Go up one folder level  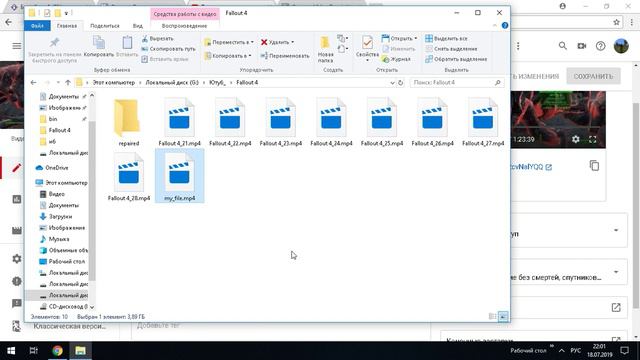68,82
